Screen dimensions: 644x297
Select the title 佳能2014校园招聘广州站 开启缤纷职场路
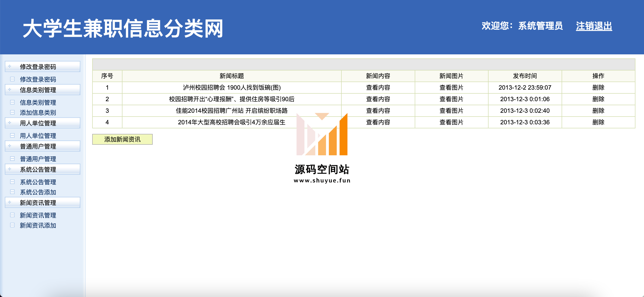point(232,111)
